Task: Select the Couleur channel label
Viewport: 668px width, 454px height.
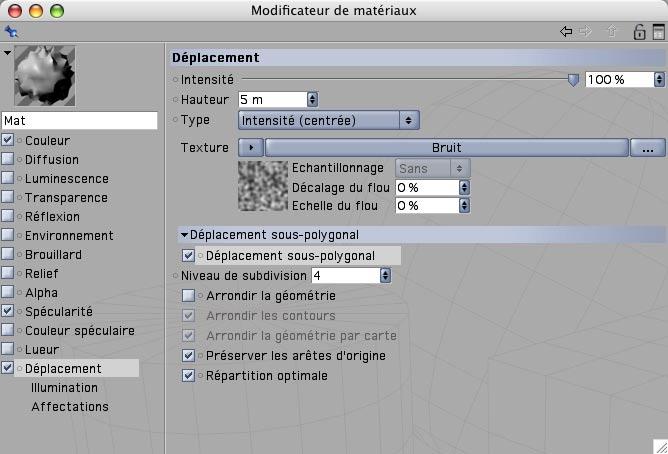Action: point(47,141)
